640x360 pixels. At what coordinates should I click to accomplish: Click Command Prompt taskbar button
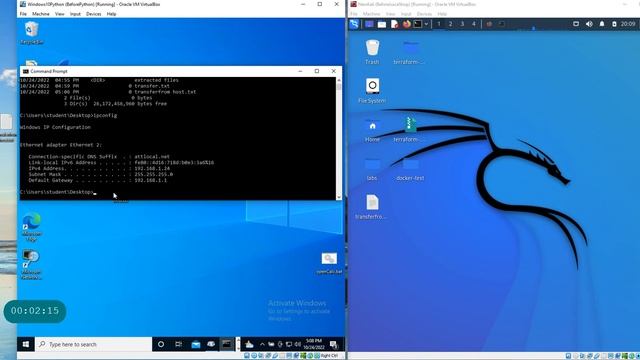tap(227, 344)
